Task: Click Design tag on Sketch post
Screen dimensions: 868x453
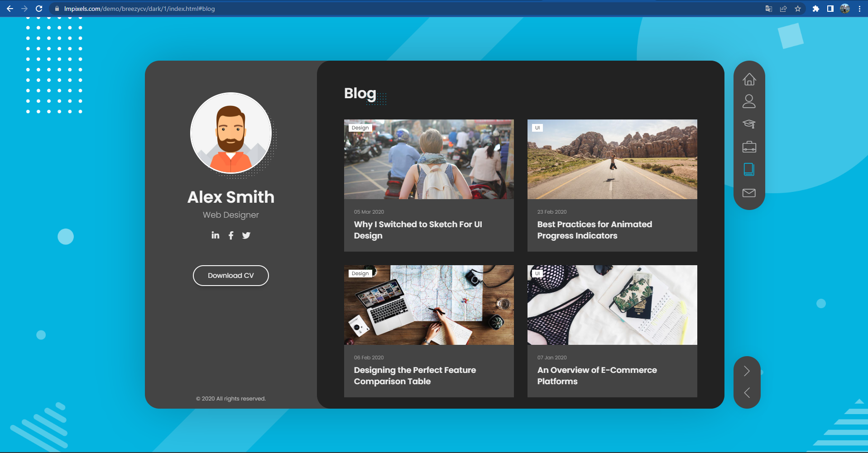Action: [360, 128]
